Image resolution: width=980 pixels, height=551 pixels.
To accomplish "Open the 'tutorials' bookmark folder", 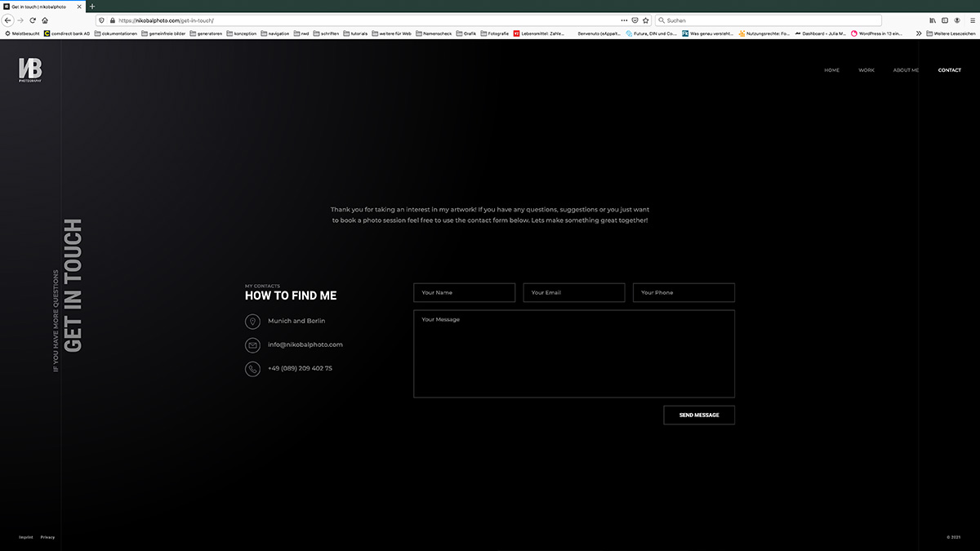I will pos(355,33).
